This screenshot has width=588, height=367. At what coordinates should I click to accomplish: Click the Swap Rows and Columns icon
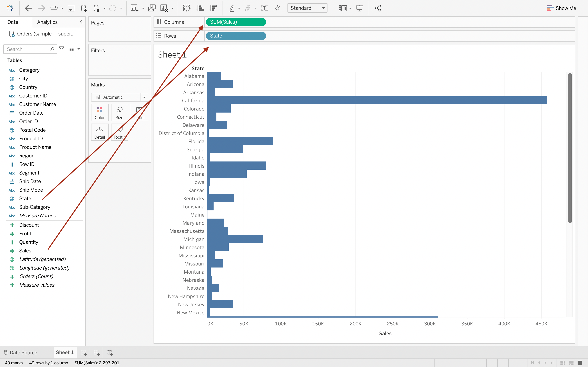click(x=186, y=8)
